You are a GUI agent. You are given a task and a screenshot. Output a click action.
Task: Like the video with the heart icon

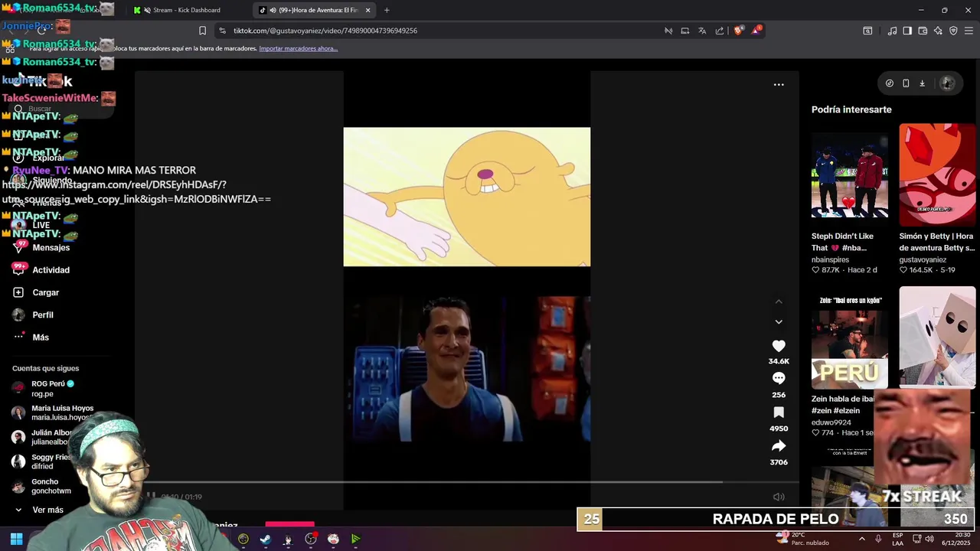[x=779, y=346]
